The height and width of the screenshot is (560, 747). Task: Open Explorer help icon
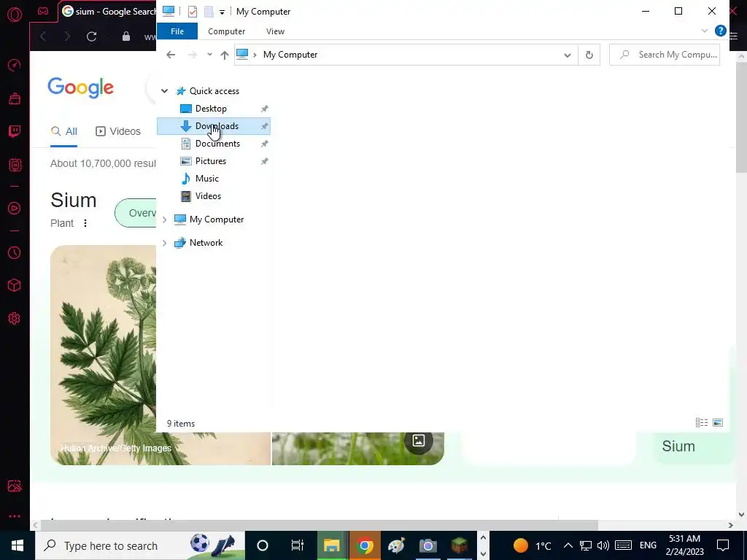click(720, 31)
